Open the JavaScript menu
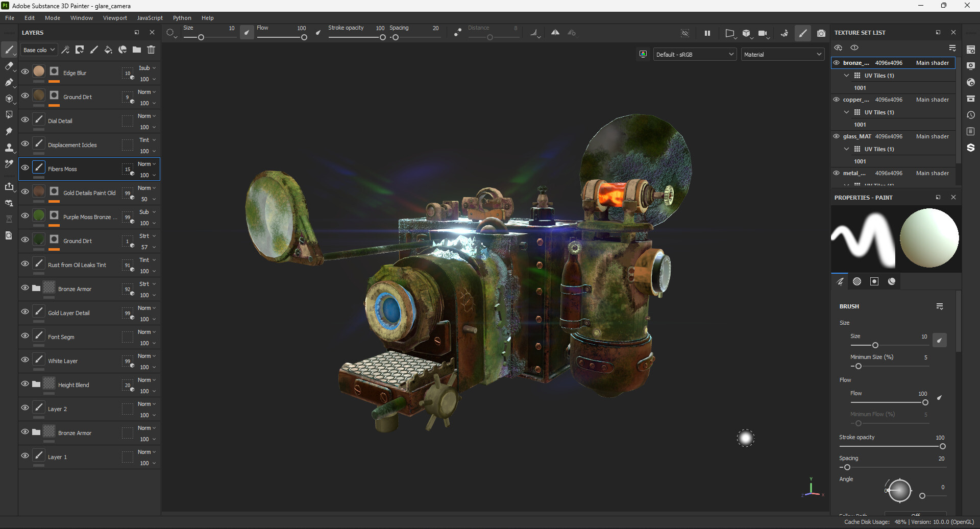Image resolution: width=980 pixels, height=529 pixels. [x=150, y=18]
